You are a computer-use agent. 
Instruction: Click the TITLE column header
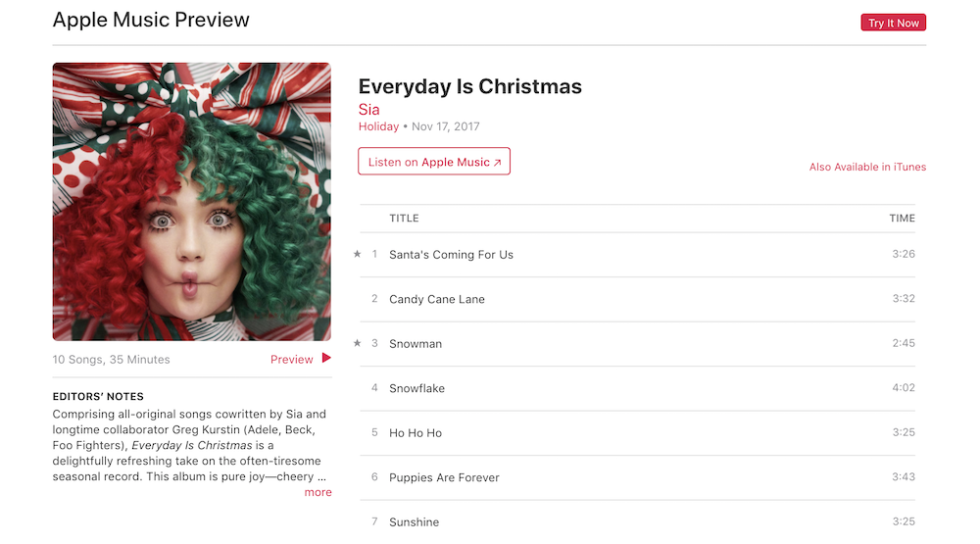(404, 219)
